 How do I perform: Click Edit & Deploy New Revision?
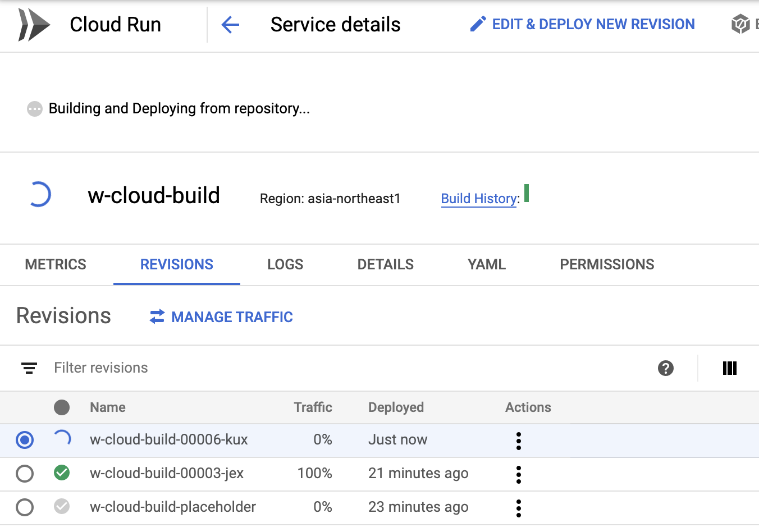point(582,24)
